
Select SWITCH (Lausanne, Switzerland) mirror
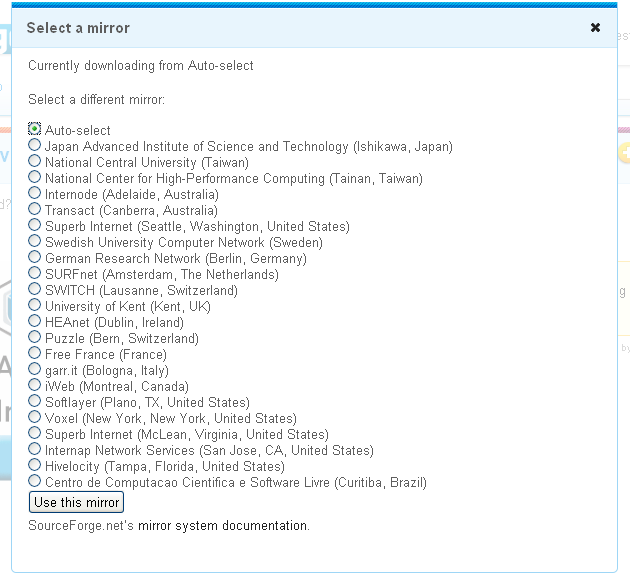click(x=35, y=290)
